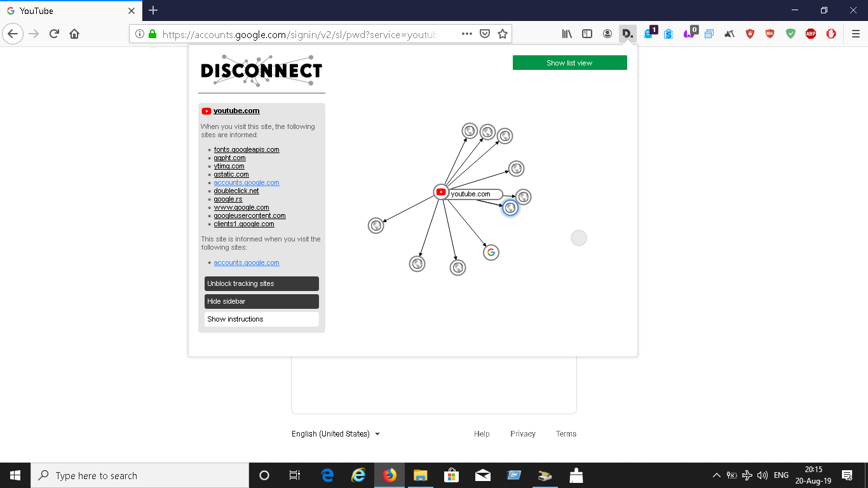This screenshot has width=868, height=488.
Task: Open Microsoft Store from the taskbar
Action: [x=451, y=475]
